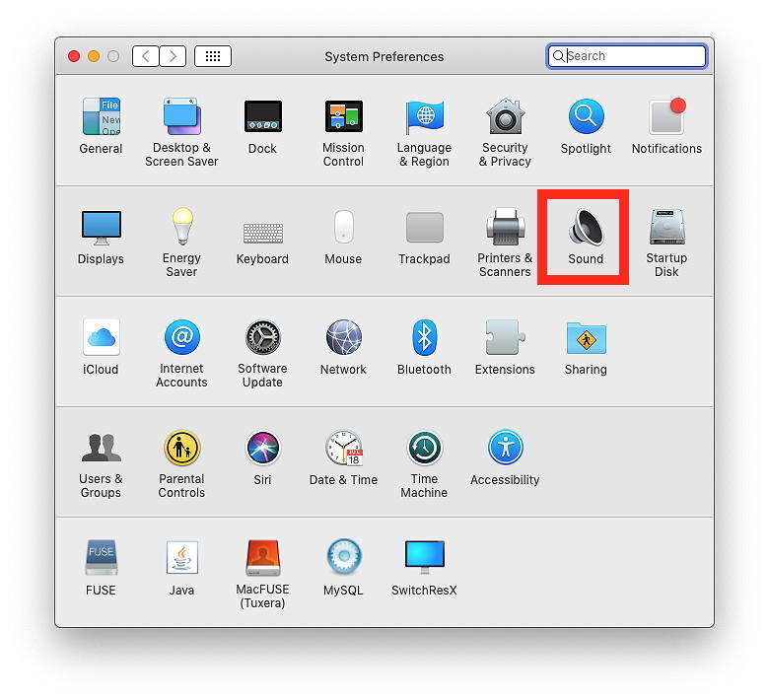This screenshot has width=769, height=700.
Task: Open the FUSE preference pane
Action: (101, 568)
